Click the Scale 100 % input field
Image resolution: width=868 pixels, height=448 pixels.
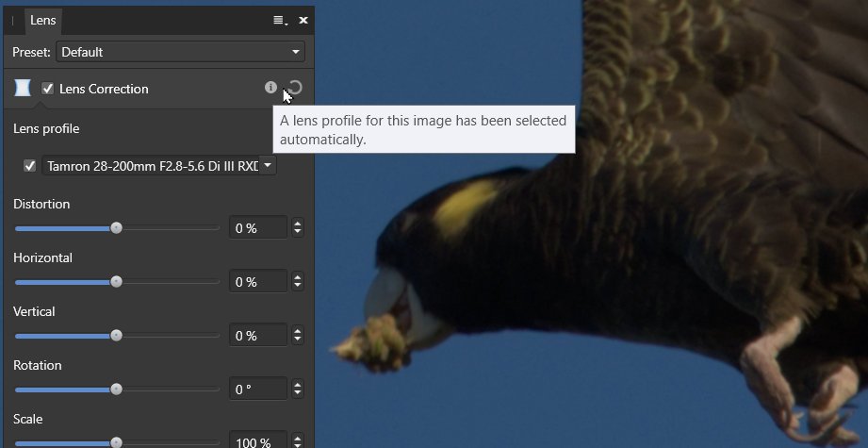click(x=258, y=440)
